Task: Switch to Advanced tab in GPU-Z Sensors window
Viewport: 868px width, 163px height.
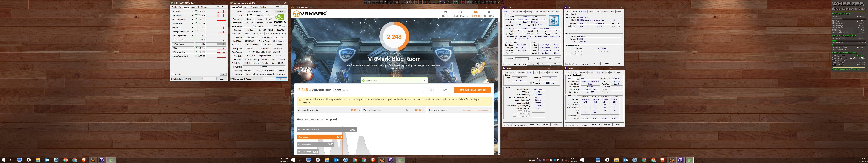Action: 195,7
